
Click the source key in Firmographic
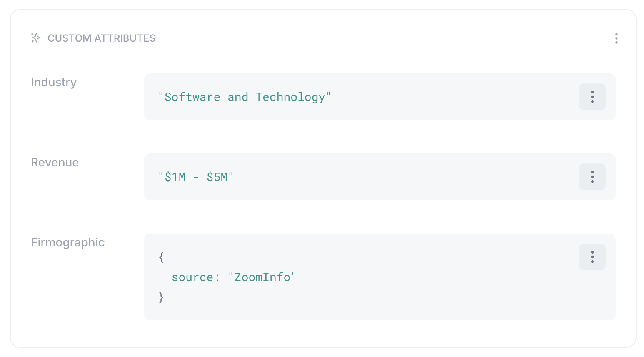coord(192,277)
